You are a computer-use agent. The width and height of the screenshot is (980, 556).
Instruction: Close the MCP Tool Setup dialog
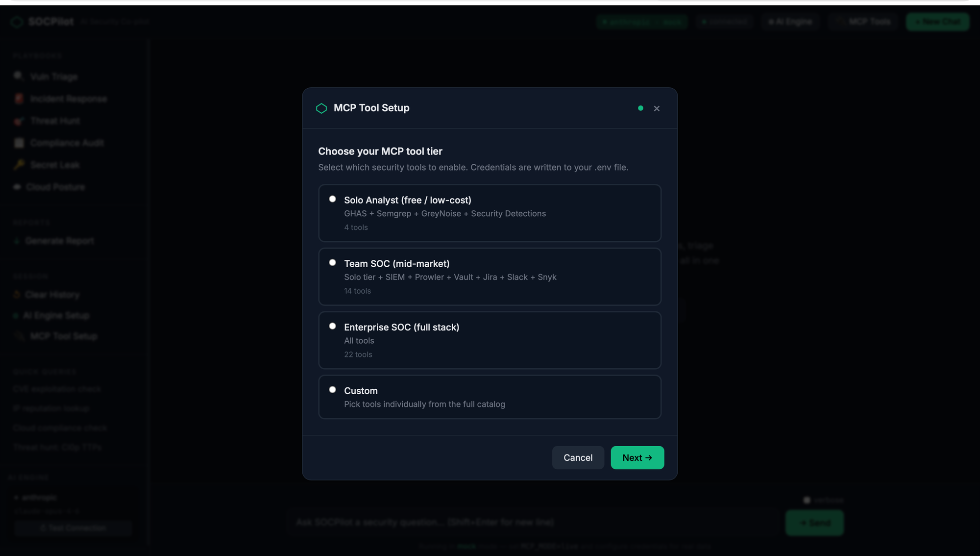click(x=657, y=108)
